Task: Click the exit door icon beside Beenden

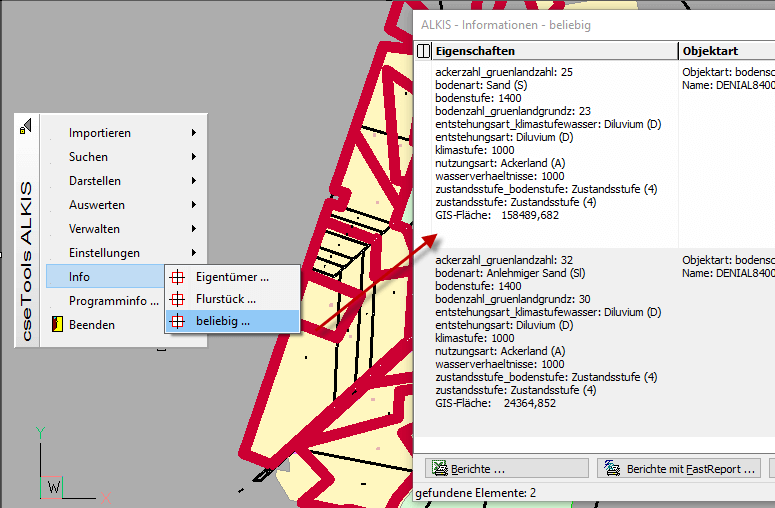Action: [x=57, y=324]
